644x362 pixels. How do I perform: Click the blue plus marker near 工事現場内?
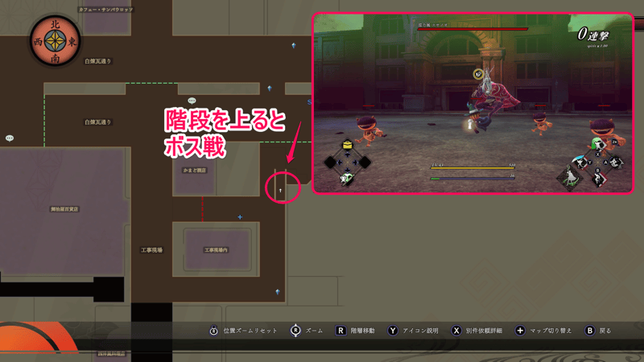[x=240, y=216]
